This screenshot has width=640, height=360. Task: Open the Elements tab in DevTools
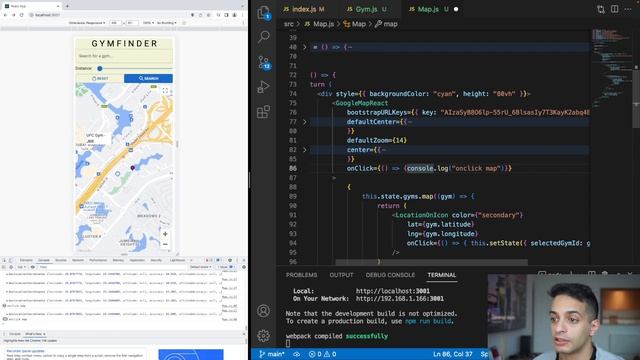coord(26,260)
